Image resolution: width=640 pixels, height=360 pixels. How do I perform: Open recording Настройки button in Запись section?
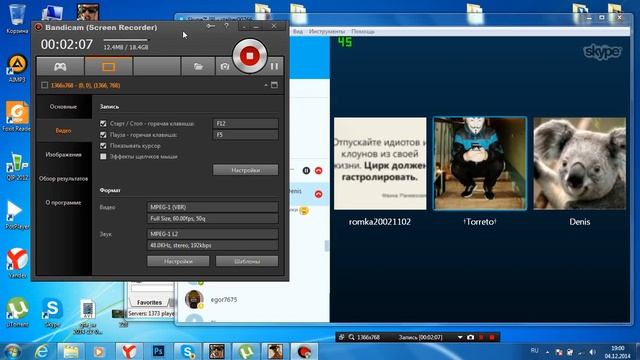(245, 170)
